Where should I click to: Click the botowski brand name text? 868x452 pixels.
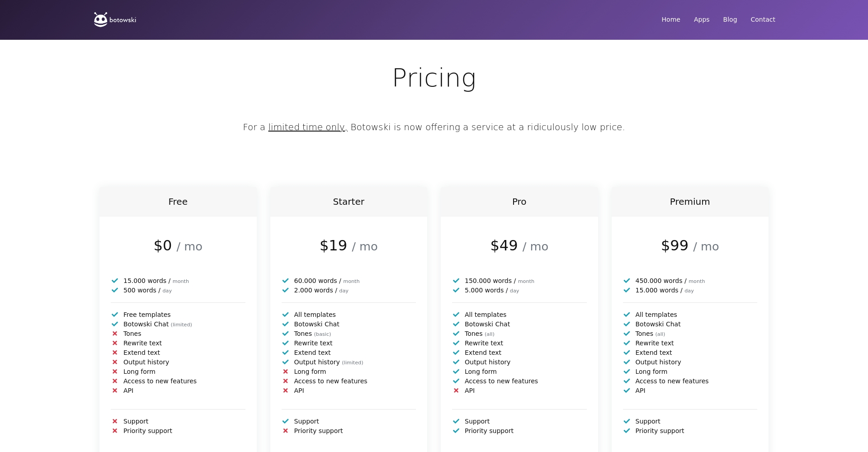pos(123,20)
